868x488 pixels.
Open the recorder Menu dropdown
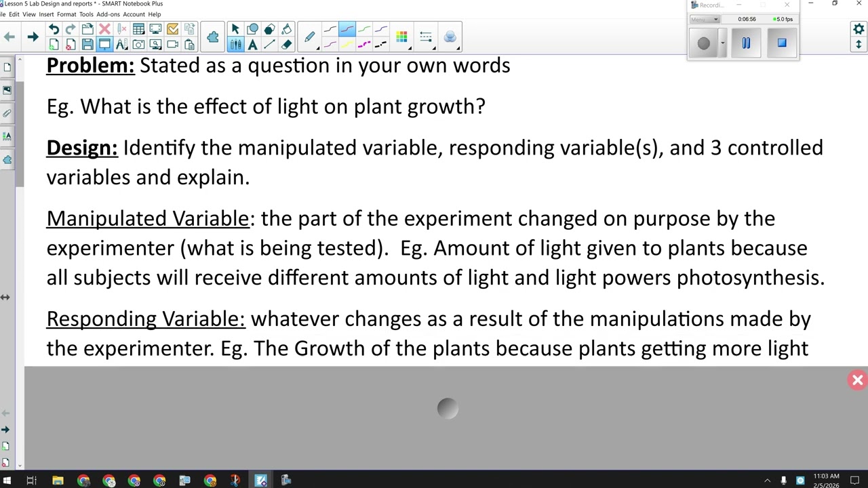tap(705, 19)
